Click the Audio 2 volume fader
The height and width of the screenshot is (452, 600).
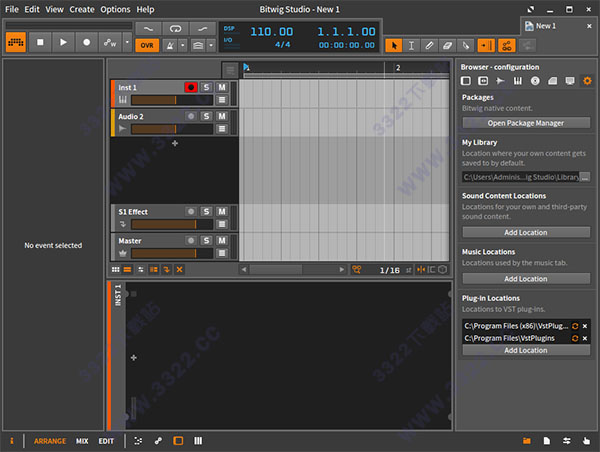(x=172, y=129)
